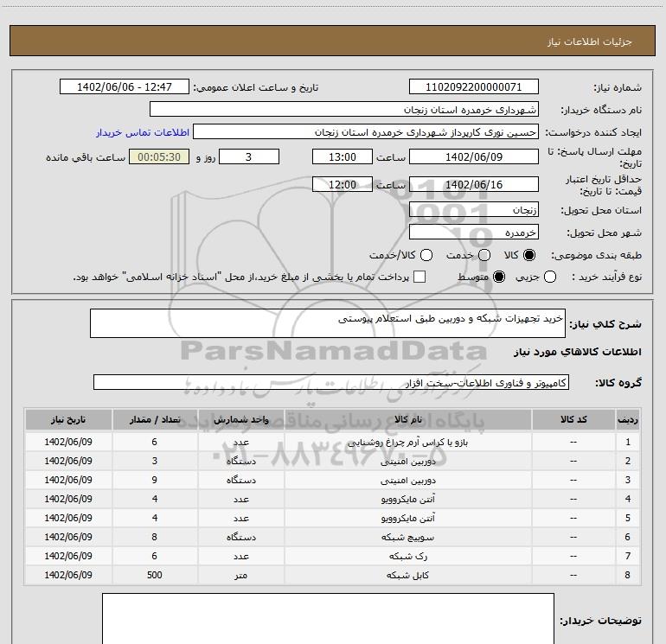Select آنتن مایکروویو in row 4
Screen dimensions: 666x644
407,500
